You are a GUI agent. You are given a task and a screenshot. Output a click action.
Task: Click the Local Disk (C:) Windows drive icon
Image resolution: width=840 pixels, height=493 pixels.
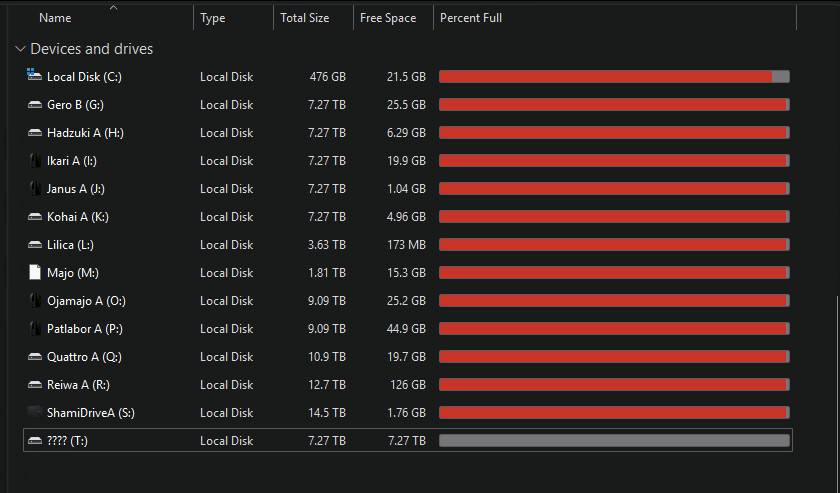coord(34,75)
